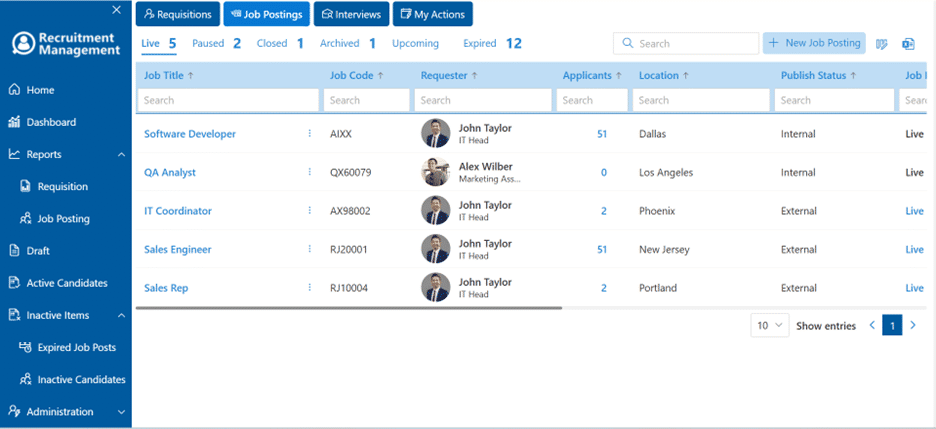
Task: Sort by Publish Status column
Action: pyautogui.click(x=818, y=76)
